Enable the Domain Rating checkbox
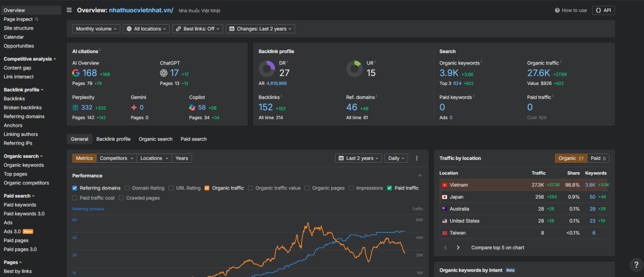Viewport: 644px width, 277px height. point(127,188)
